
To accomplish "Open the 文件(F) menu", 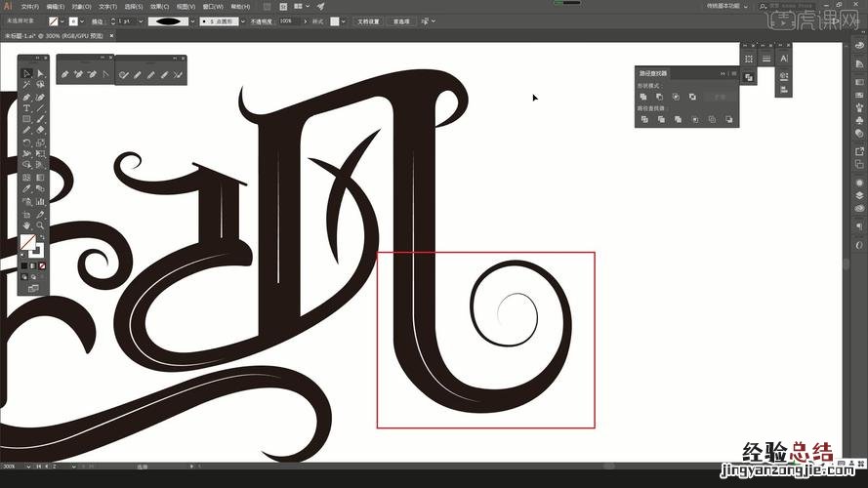I will 30,6.
